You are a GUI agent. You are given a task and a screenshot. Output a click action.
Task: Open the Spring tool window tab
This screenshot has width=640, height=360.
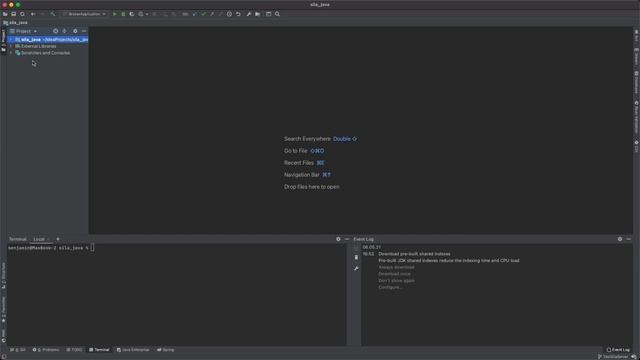pos(166,350)
